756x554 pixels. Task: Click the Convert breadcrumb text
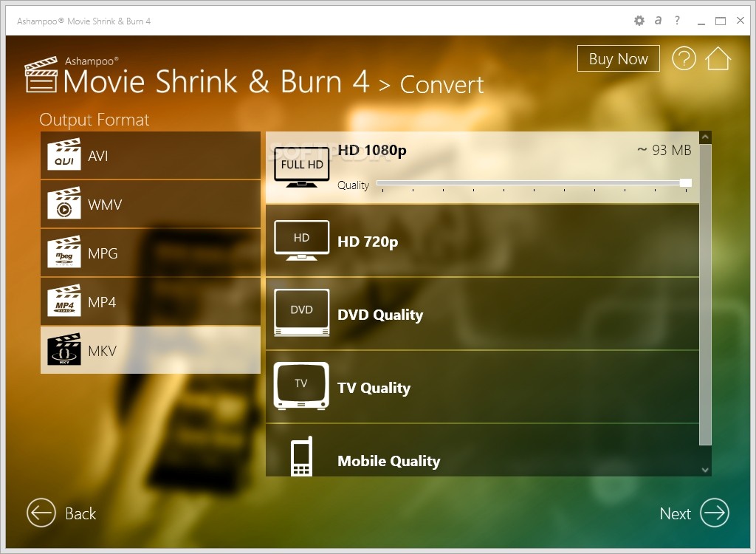click(x=441, y=85)
